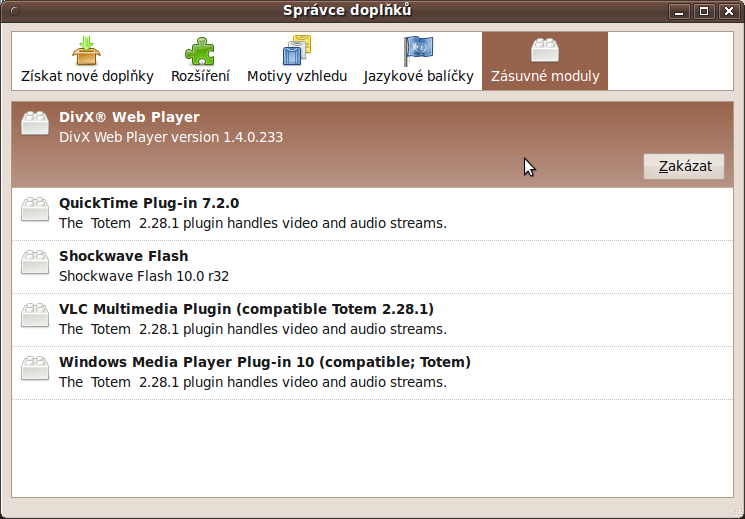This screenshot has height=519, width=745.
Task: Select the Shockwave Flash row title
Action: 124,256
